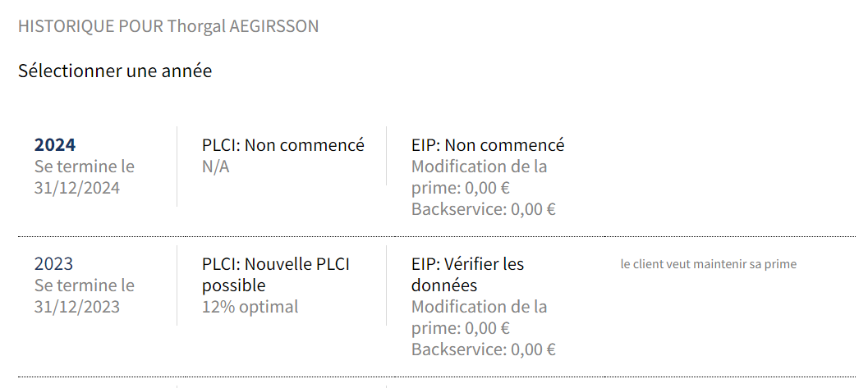
Task: Click client name Thorgal AEGIRSSON in header
Action: [243, 26]
